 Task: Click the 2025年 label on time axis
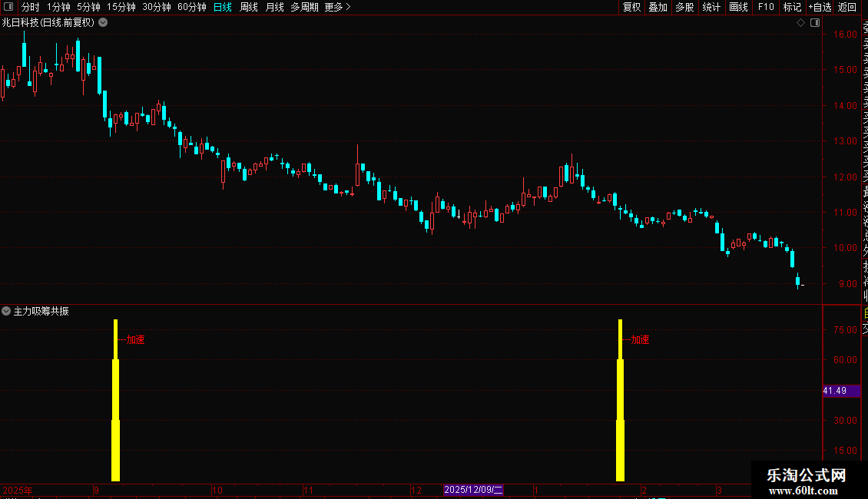click(x=18, y=490)
